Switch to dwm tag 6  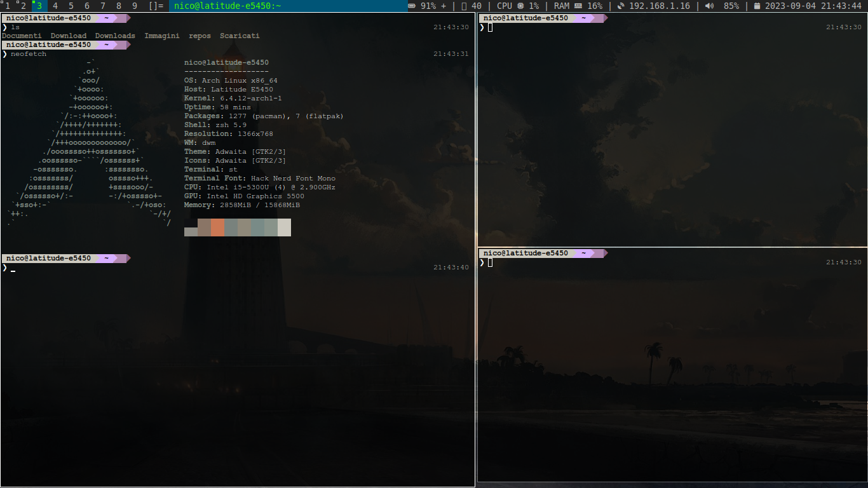point(87,6)
